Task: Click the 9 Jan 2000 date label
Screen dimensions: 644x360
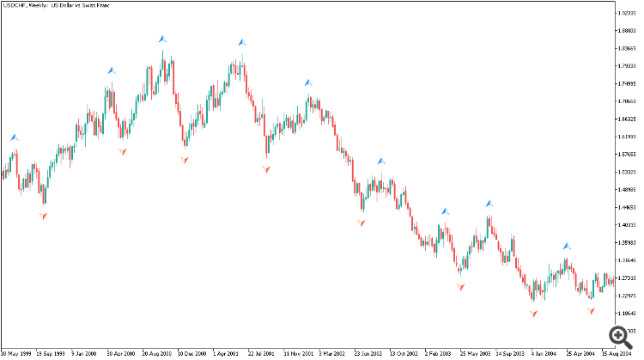Action: coord(84,353)
